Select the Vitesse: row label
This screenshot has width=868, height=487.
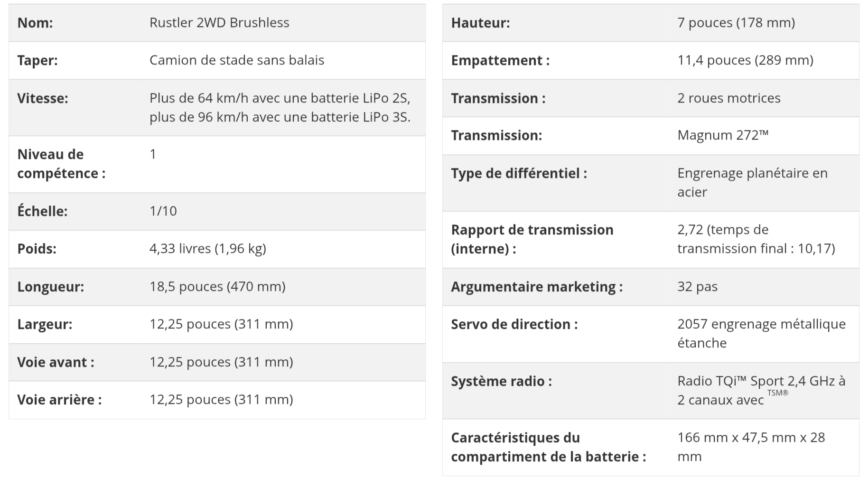tap(43, 98)
